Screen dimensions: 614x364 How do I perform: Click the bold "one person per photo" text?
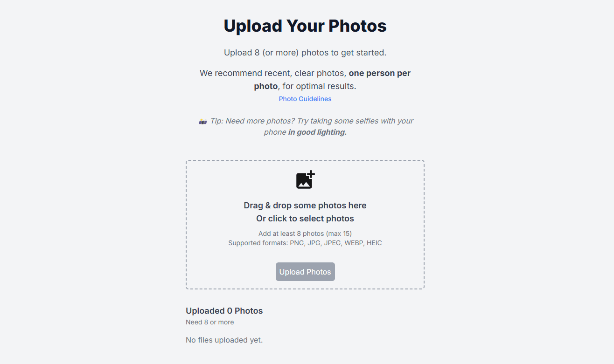click(x=379, y=73)
